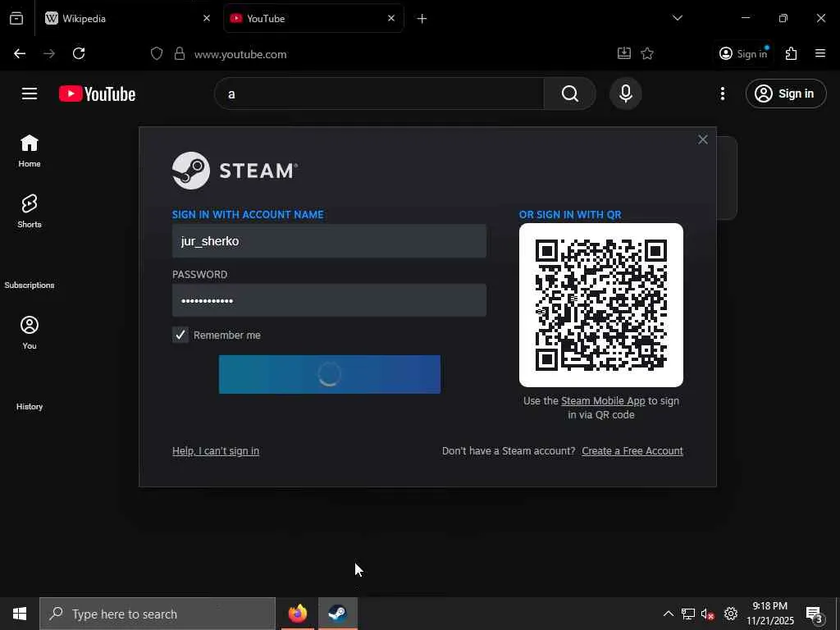Open Steam from the taskbar

click(337, 614)
